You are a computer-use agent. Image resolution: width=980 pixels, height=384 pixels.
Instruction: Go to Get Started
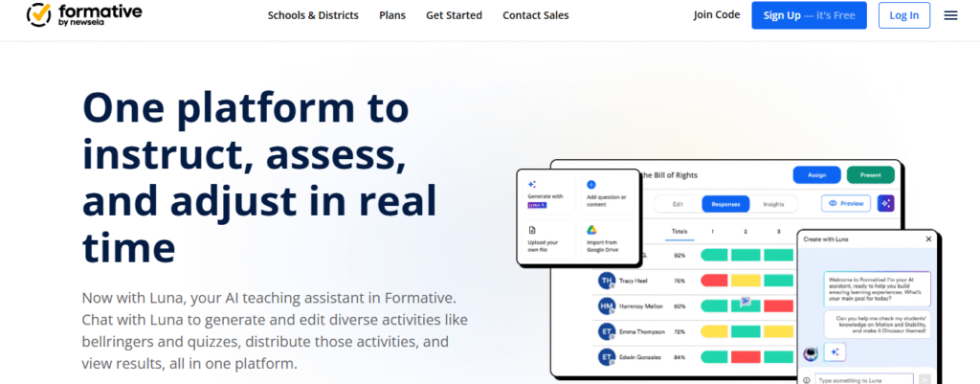(x=454, y=15)
